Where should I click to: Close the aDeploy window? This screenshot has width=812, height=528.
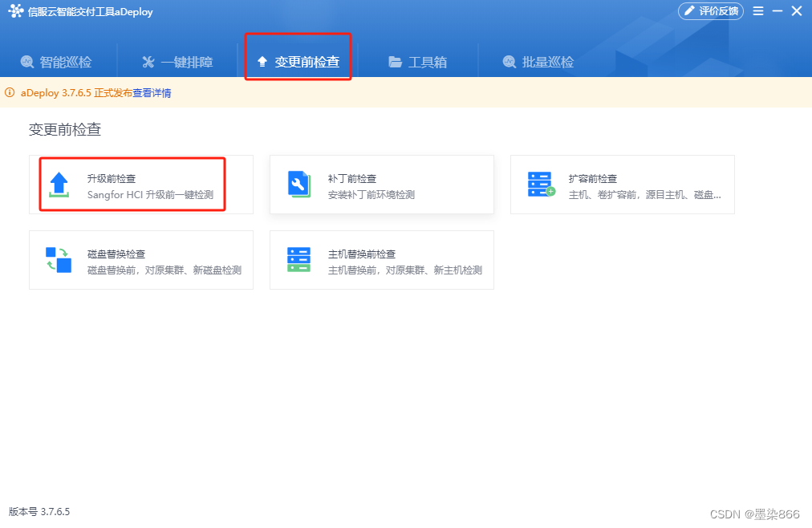pyautogui.click(x=797, y=11)
